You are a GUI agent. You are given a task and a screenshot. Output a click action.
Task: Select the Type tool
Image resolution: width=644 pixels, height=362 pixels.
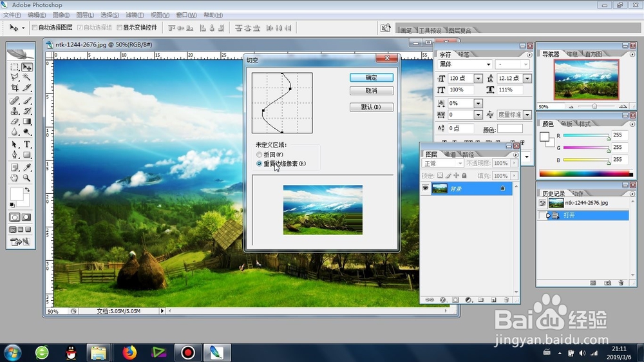pyautogui.click(x=27, y=145)
